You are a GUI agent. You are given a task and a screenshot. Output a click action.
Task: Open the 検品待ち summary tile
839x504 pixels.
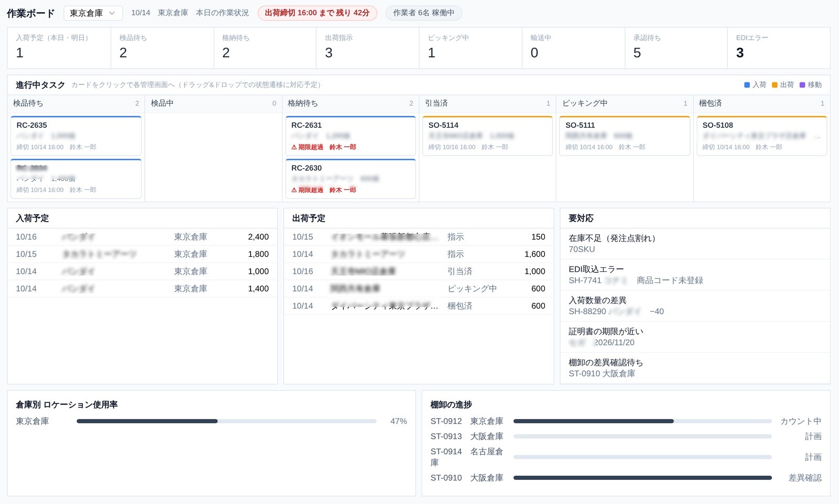tap(162, 48)
